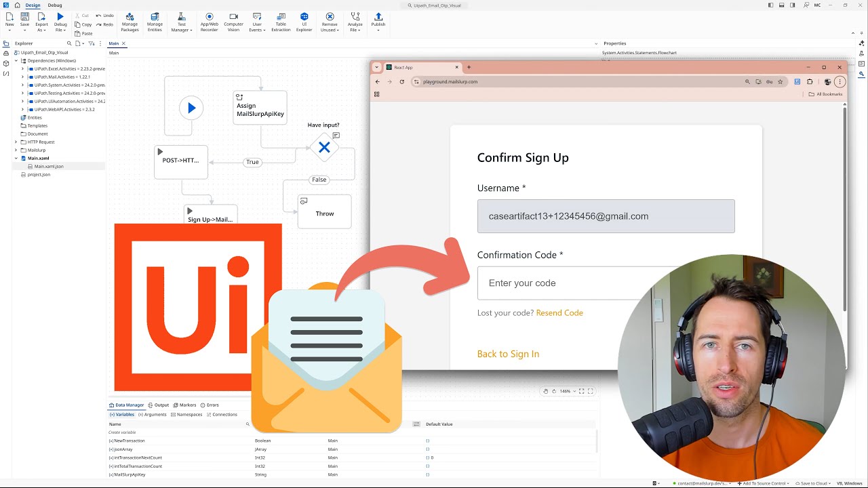Switch to the Debug ribbon tab

pos(55,5)
